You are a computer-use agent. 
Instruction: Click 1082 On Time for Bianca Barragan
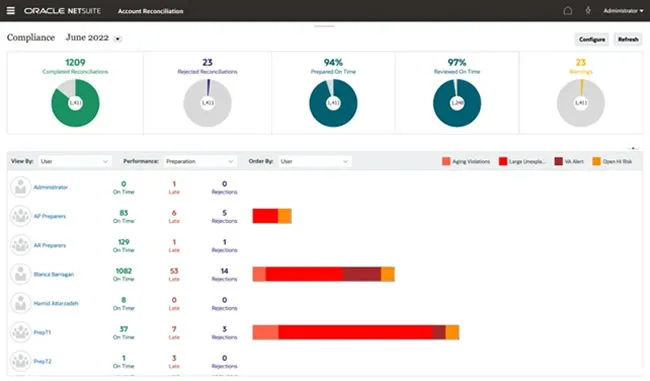point(124,271)
